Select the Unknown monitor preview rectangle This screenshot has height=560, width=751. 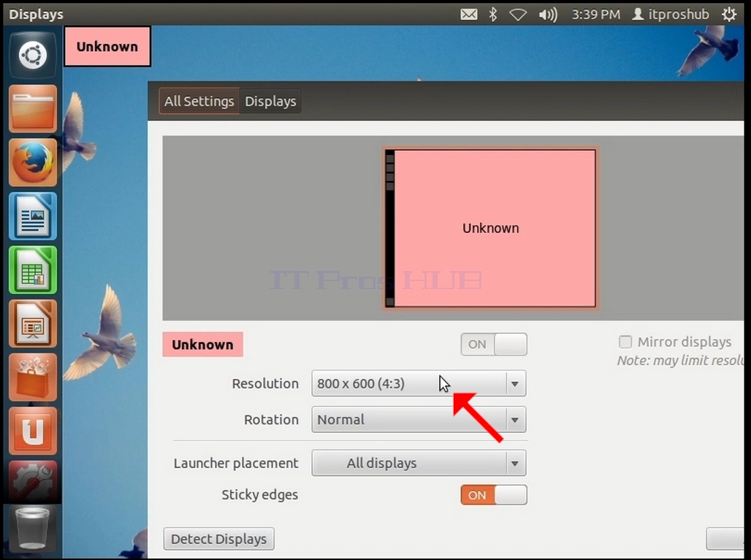click(491, 228)
